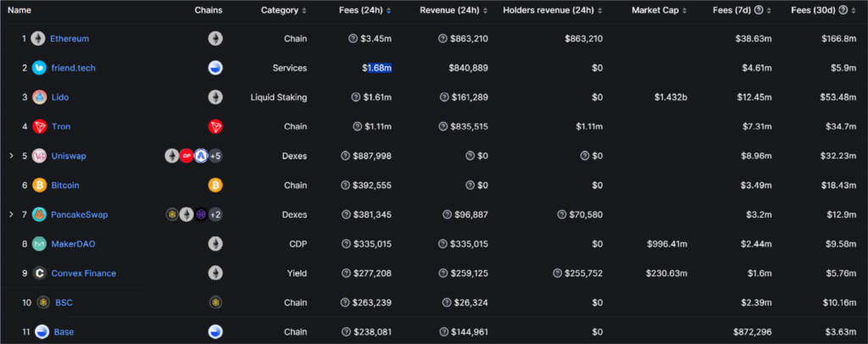Click Tron's $1.11m holders revenue
The image size is (868, 344).
(589, 126)
